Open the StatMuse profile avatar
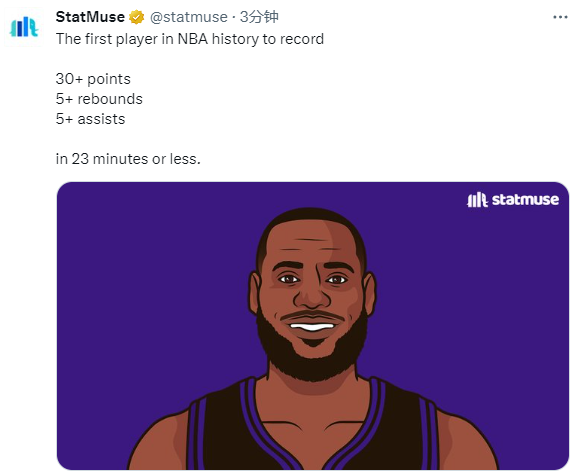The height and width of the screenshot is (472, 578). (x=24, y=27)
